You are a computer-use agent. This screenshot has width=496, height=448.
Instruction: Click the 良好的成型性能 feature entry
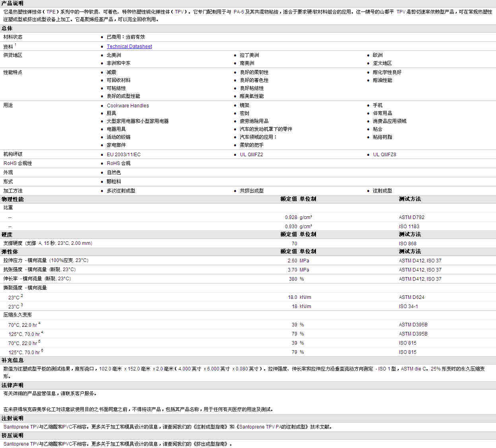click(124, 96)
